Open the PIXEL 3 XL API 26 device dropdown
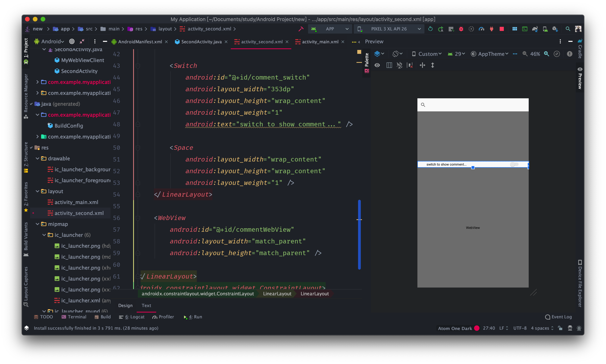606x364 pixels. click(x=389, y=29)
